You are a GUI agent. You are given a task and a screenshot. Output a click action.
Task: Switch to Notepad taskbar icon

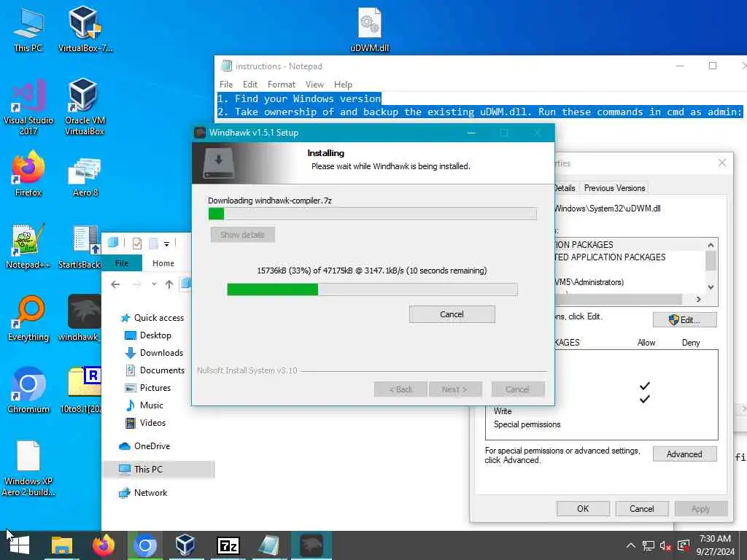click(x=268, y=545)
